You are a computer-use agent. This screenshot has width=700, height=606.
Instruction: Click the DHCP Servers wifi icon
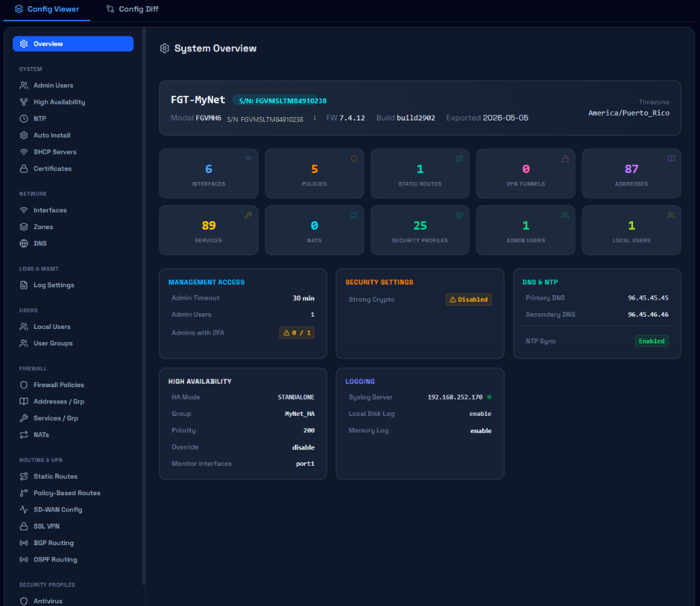[24, 152]
